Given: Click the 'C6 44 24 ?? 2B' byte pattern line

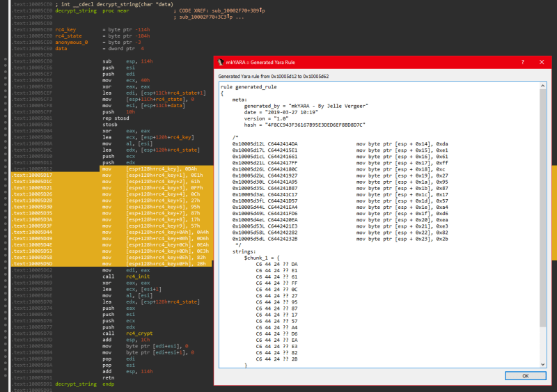Looking at the screenshot, I should click(276, 359).
